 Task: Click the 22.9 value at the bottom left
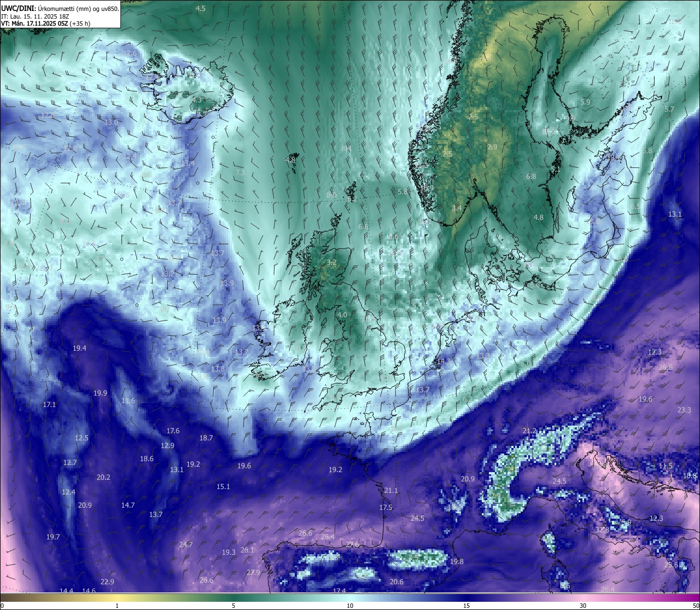(x=107, y=582)
